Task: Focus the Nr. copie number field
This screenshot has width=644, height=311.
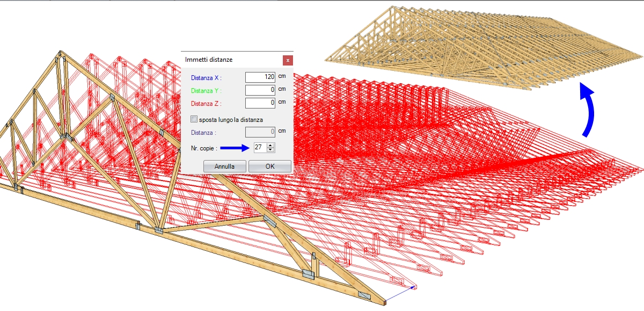Action: 259,147
